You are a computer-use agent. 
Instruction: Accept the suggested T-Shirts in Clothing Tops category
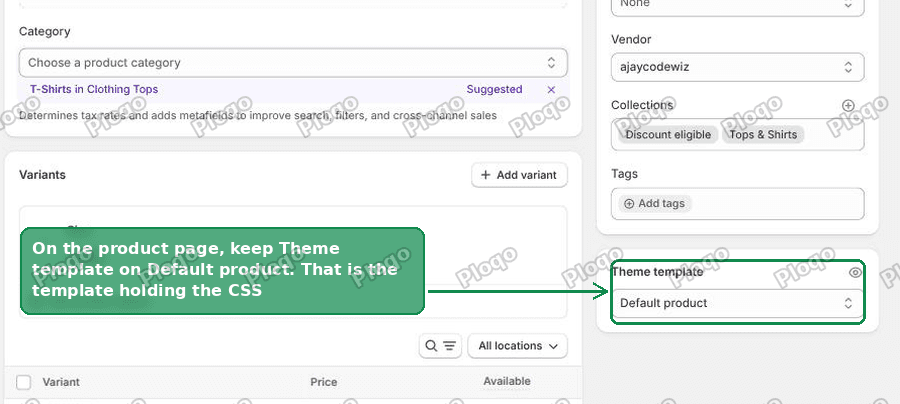(94, 90)
